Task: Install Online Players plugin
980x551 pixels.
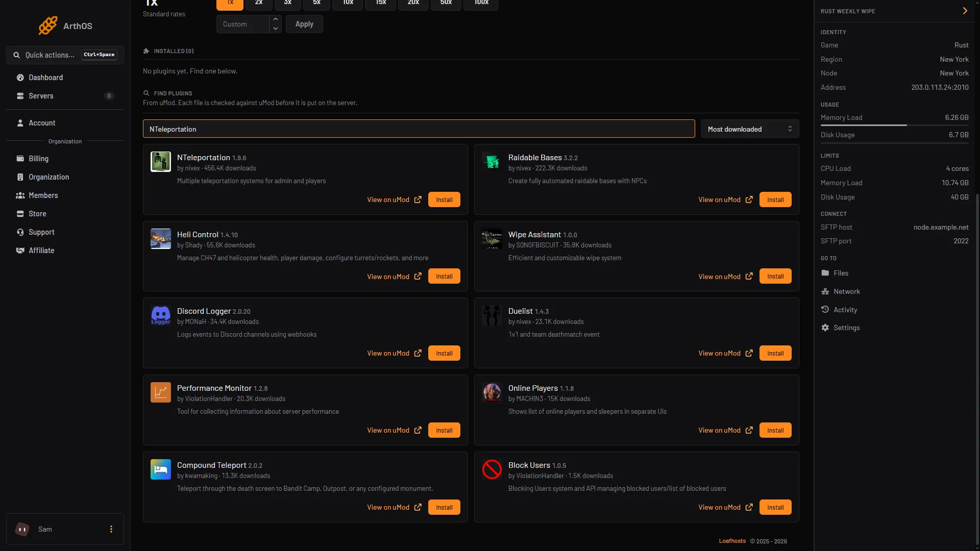Action: tap(775, 430)
